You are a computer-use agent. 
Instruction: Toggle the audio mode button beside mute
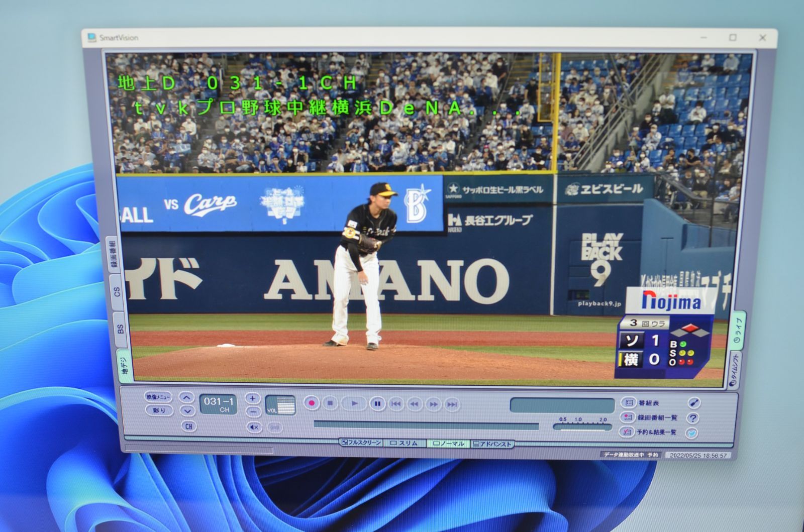tap(275, 428)
